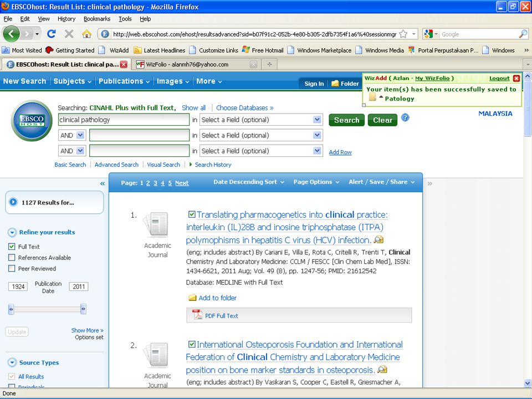Preview first article with magnifier icon
The width and height of the screenshot is (532, 399).
(378, 240)
